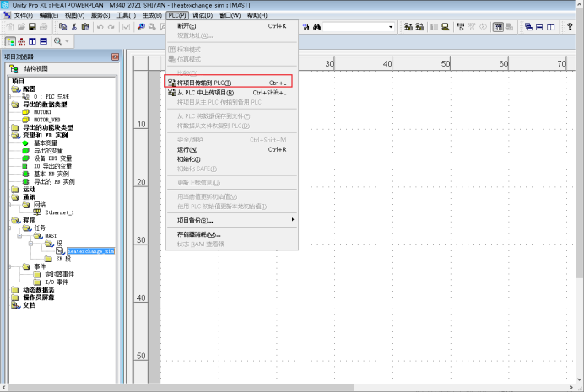Click the tile windows horizontally icon
Viewport: 584px width, 392px height.
(541, 27)
